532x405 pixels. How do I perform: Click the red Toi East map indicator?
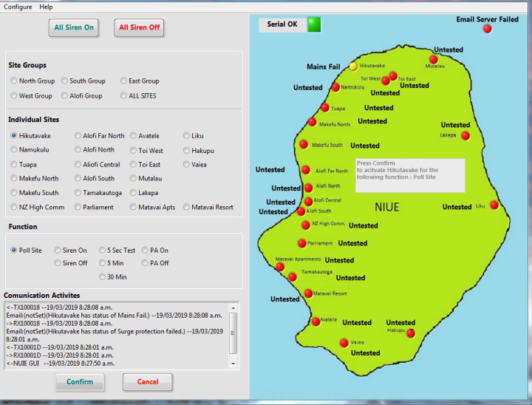click(x=393, y=76)
